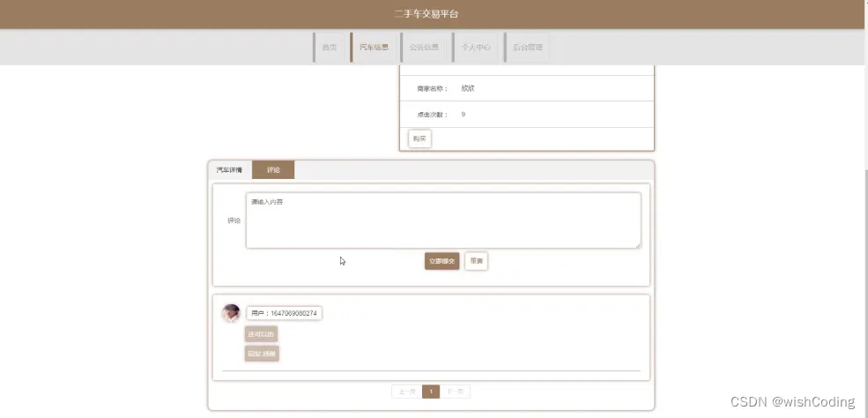Switch to the 汽车详情 tab
This screenshot has height=418, width=868.
229,170
